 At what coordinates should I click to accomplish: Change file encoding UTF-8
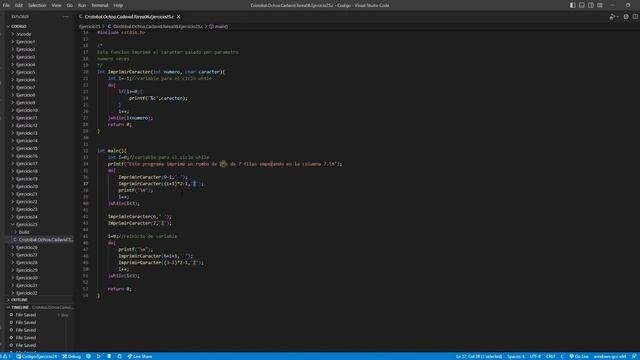[x=535, y=356]
